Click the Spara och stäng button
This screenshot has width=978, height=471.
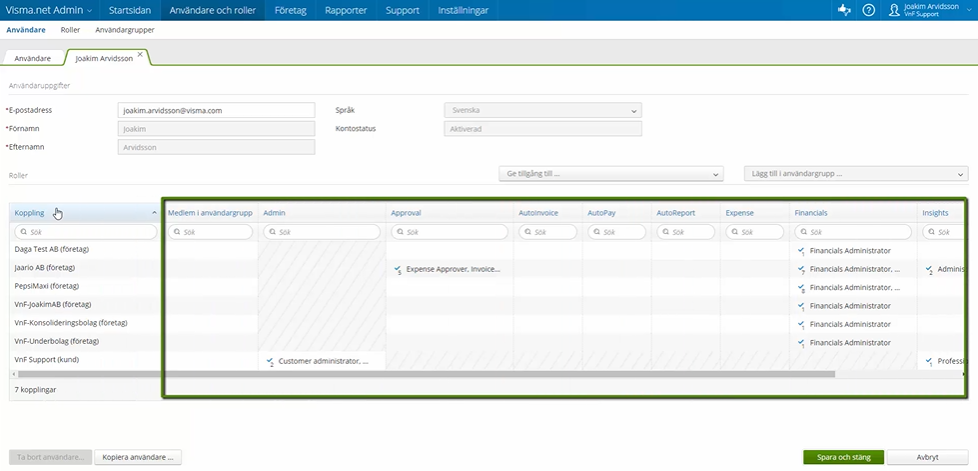click(843, 457)
